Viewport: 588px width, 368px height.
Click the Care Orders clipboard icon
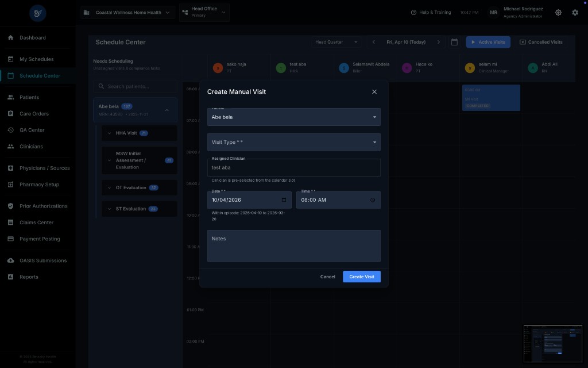pos(10,113)
